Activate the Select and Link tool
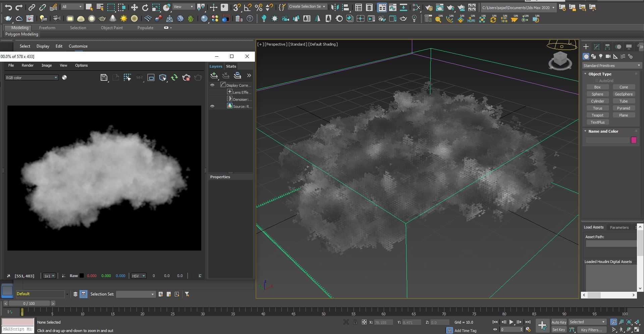 32,7
